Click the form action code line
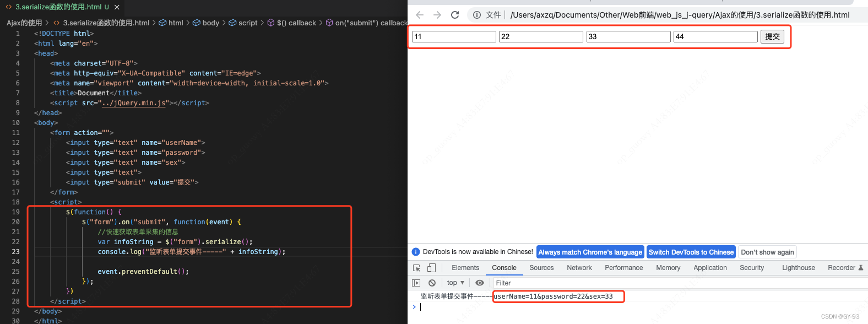Viewport: 868px width, 324px height. click(x=82, y=133)
